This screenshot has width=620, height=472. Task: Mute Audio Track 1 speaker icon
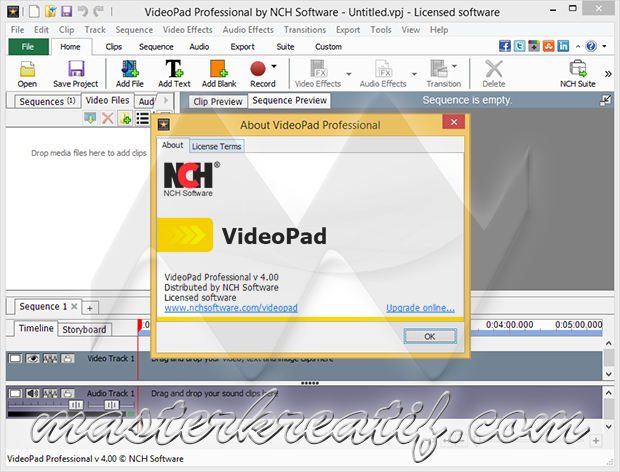(x=32, y=393)
